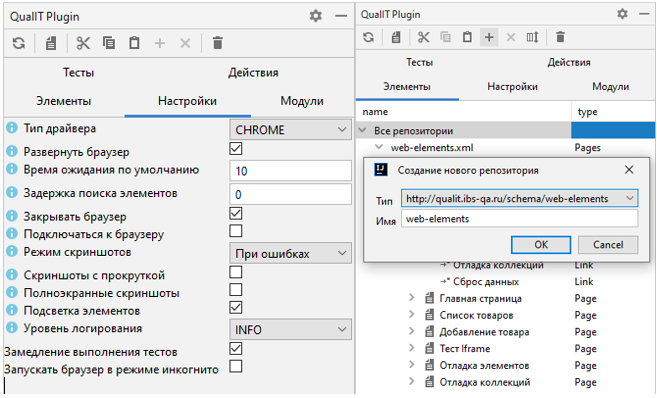The image size is (657, 398).
Task: Click the Имя input field in dialog
Action: point(520,219)
